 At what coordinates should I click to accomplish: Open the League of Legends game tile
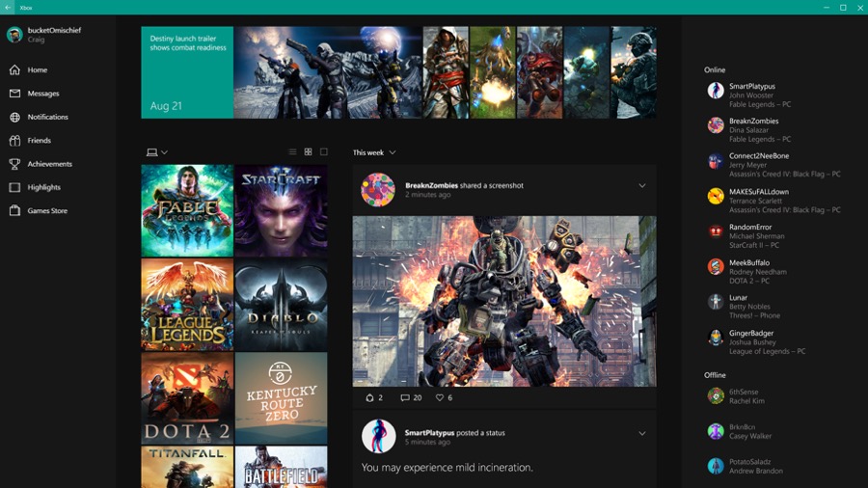click(187, 305)
